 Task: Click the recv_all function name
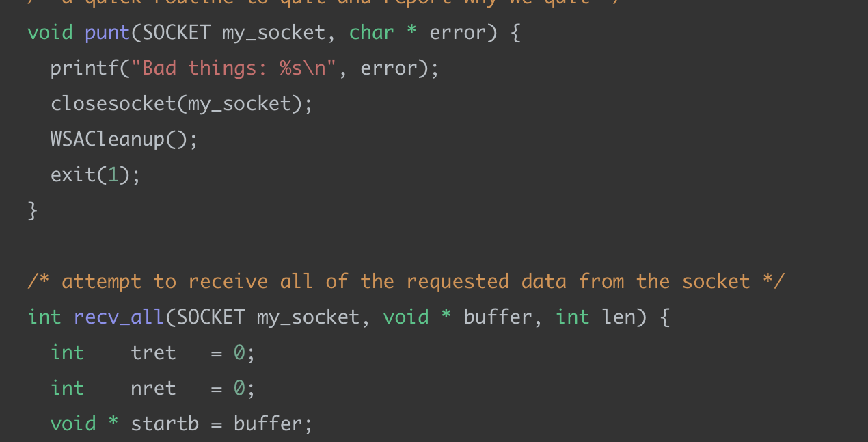(x=119, y=317)
